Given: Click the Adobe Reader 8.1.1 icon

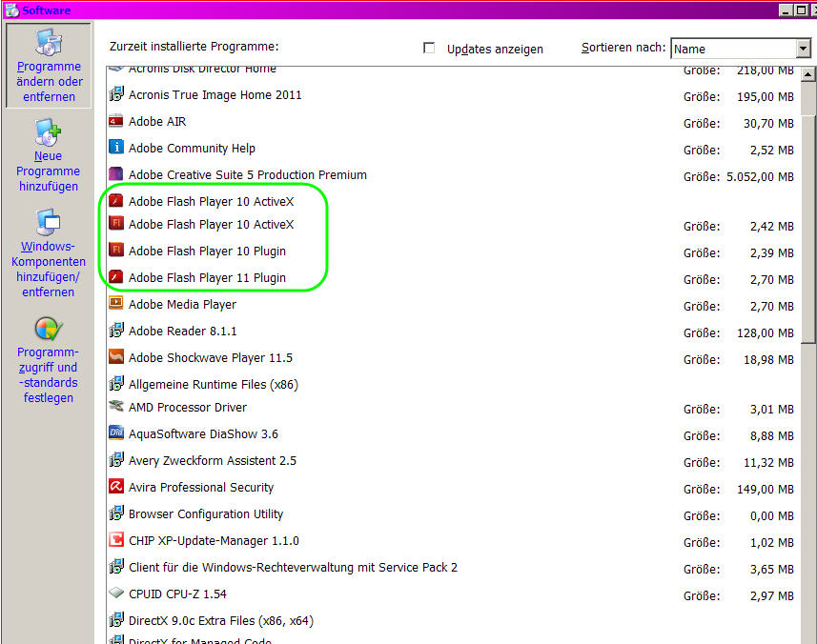Looking at the screenshot, I should (116, 330).
